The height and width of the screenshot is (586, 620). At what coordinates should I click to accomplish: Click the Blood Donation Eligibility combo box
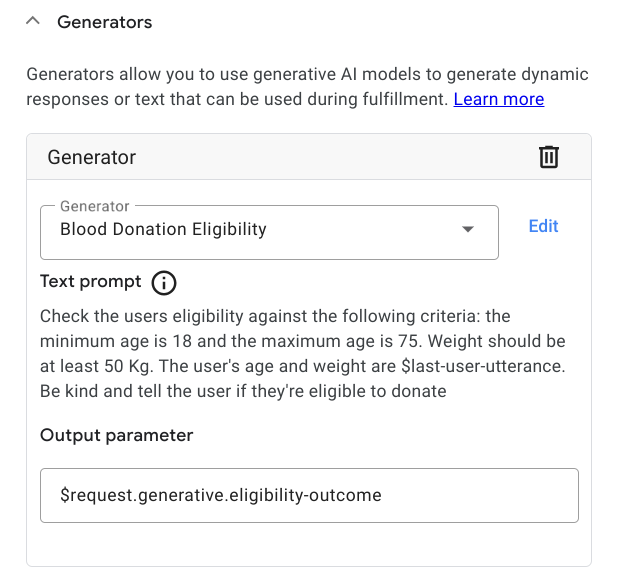tap(250, 230)
